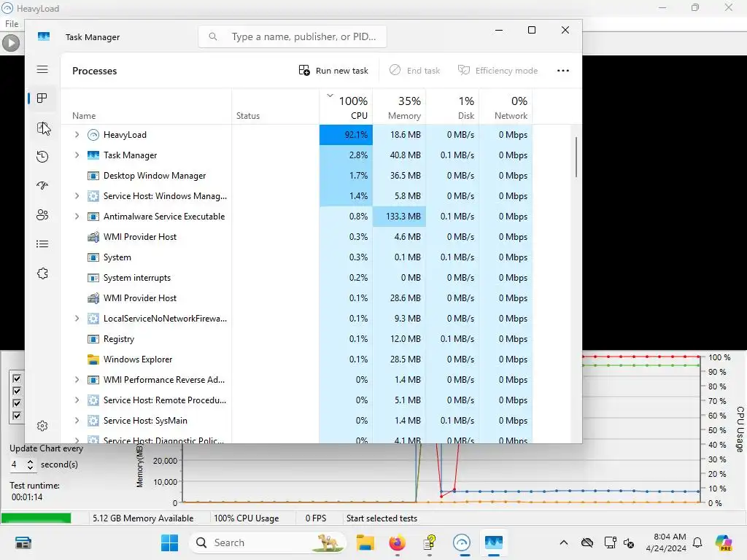This screenshot has width=747, height=560.
Task: Open Details list icon in sidebar
Action: click(x=42, y=244)
